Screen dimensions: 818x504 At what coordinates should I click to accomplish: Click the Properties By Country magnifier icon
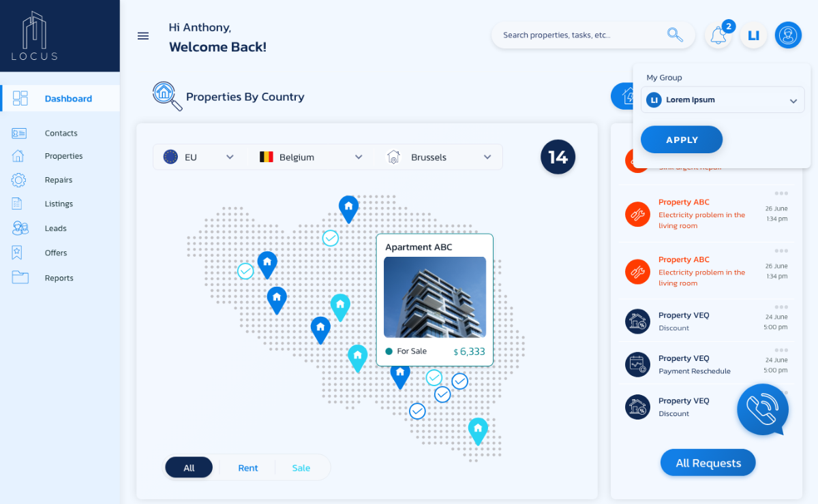tap(167, 95)
